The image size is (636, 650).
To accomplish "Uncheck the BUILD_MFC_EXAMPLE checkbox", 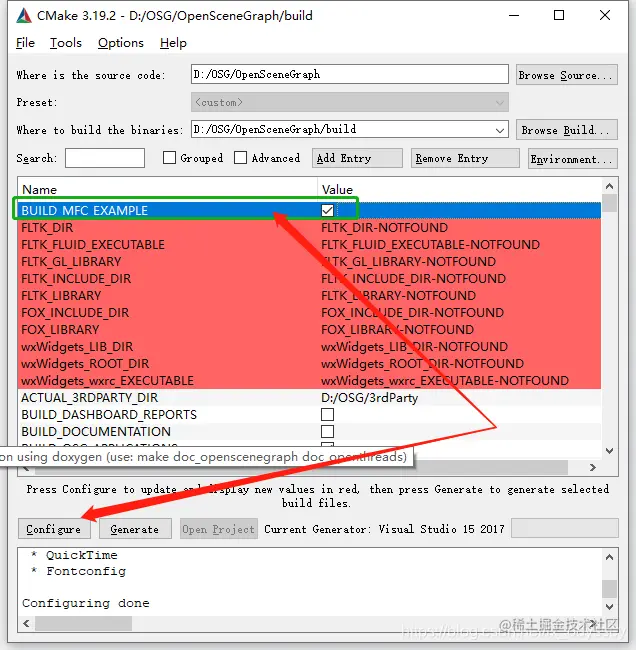I will [x=328, y=211].
